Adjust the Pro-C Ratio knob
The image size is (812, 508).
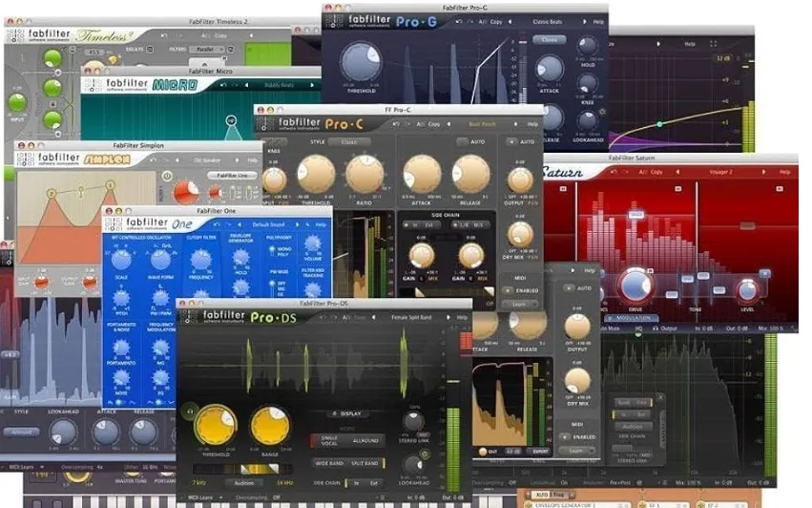point(364,175)
